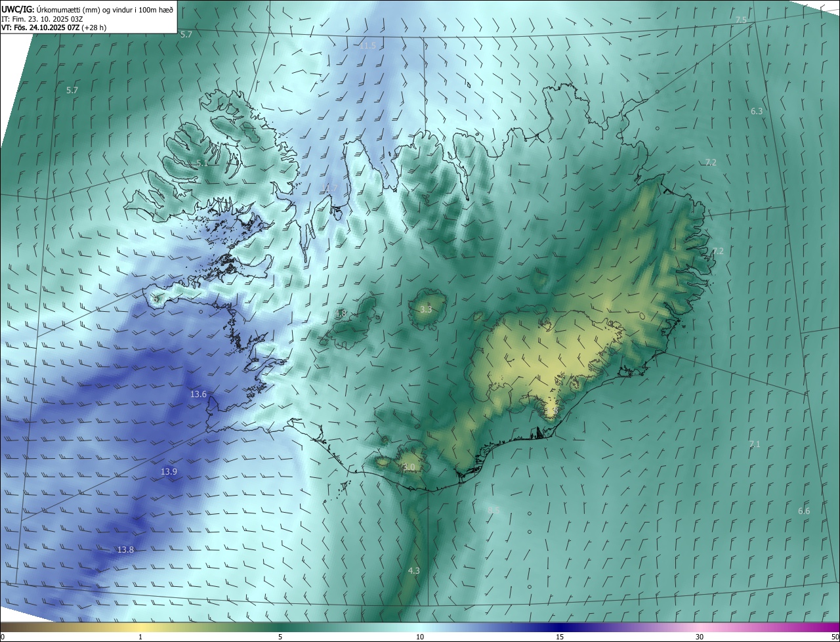840x642 pixels.
Task: Click the 3.3 value label
Action: (426, 309)
